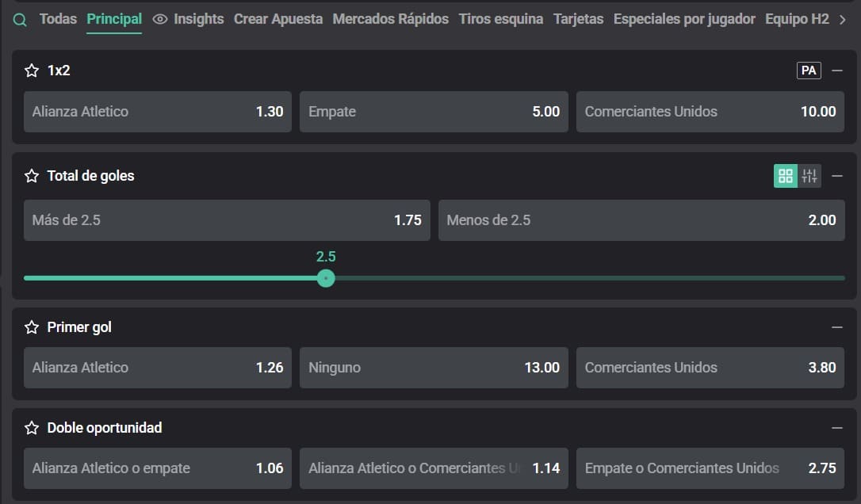Favorite the 1x2 market star
This screenshot has height=504, width=861.
(32, 71)
